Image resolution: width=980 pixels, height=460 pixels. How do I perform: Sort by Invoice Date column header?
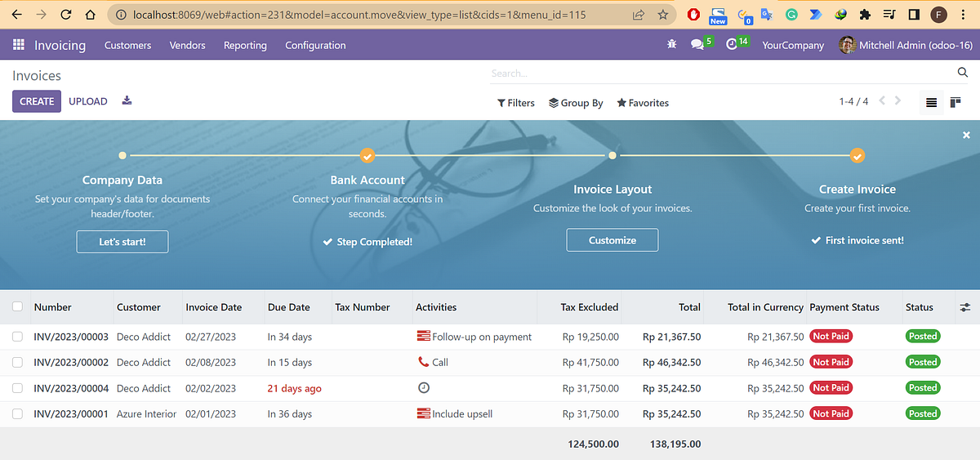coord(214,307)
